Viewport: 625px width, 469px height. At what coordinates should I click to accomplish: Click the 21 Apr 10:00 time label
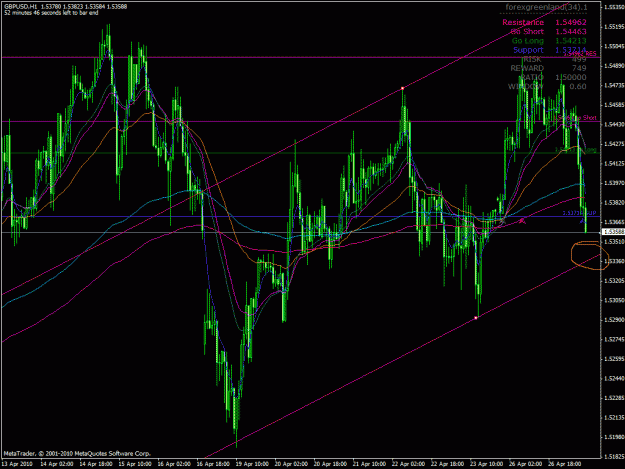[x=369, y=464]
